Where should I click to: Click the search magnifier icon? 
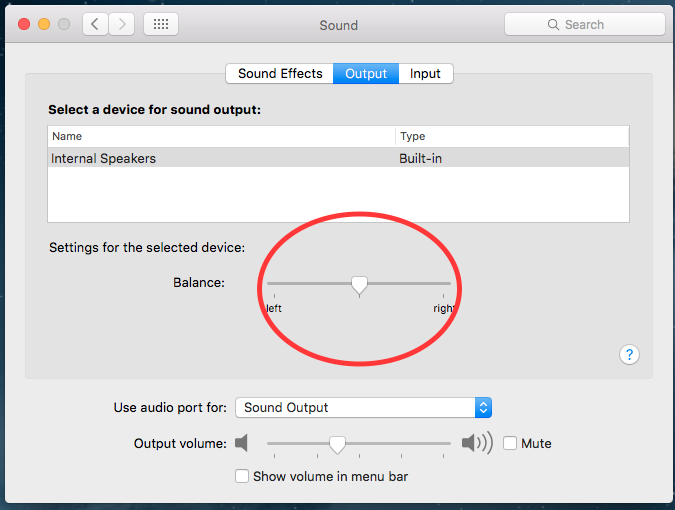pos(553,25)
